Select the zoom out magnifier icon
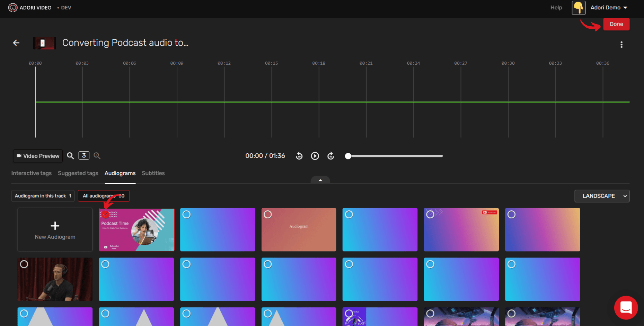This screenshot has height=326, width=644. click(x=70, y=156)
